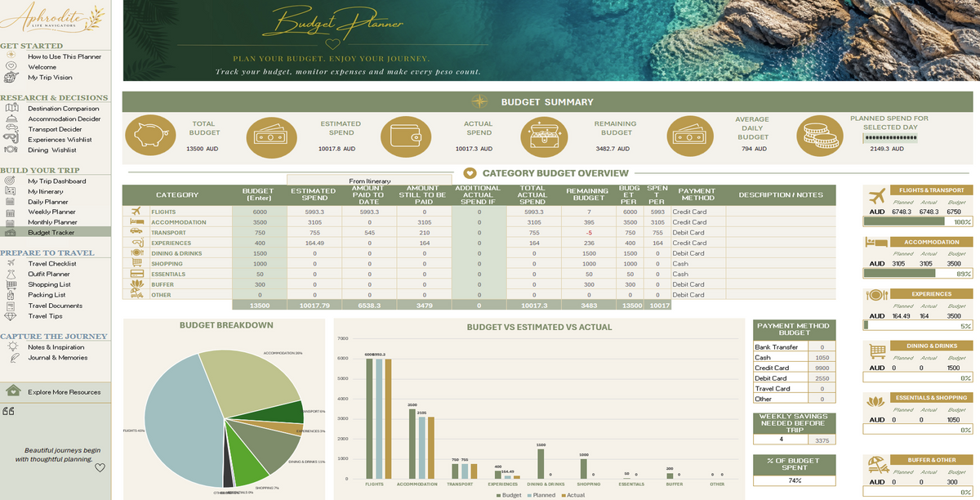Viewport: 980px width, 500px height.
Task: Open the selected day field under Planned Spend
Action: tap(889, 138)
